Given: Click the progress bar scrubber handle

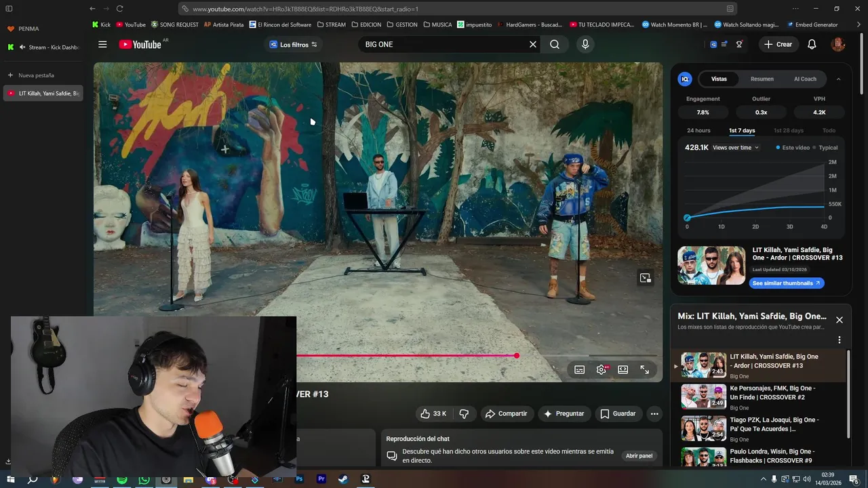Looking at the screenshot, I should point(517,355).
